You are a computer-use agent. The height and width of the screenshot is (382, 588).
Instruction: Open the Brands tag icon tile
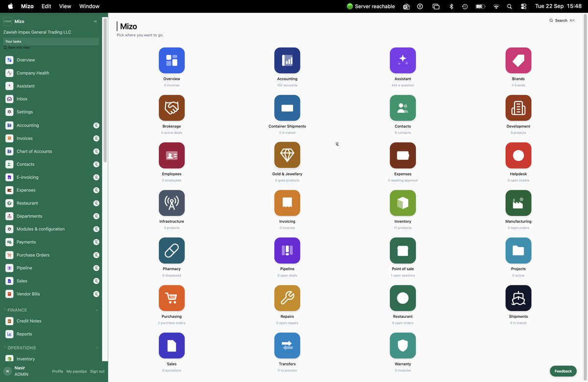(x=518, y=60)
